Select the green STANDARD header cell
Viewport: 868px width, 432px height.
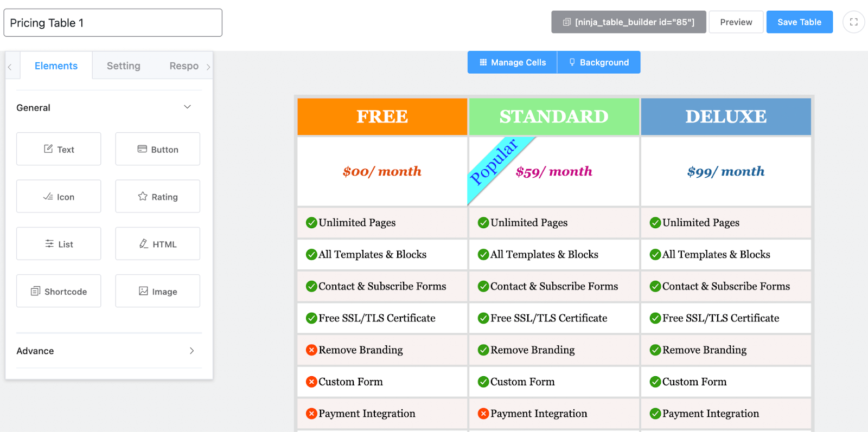554,117
